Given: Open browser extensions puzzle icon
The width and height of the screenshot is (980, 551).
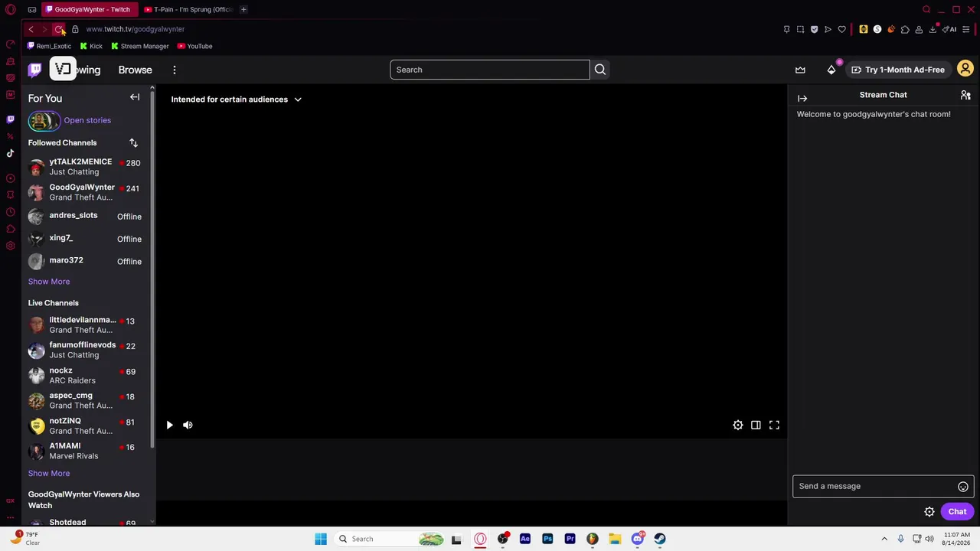Looking at the screenshot, I should point(905,29).
